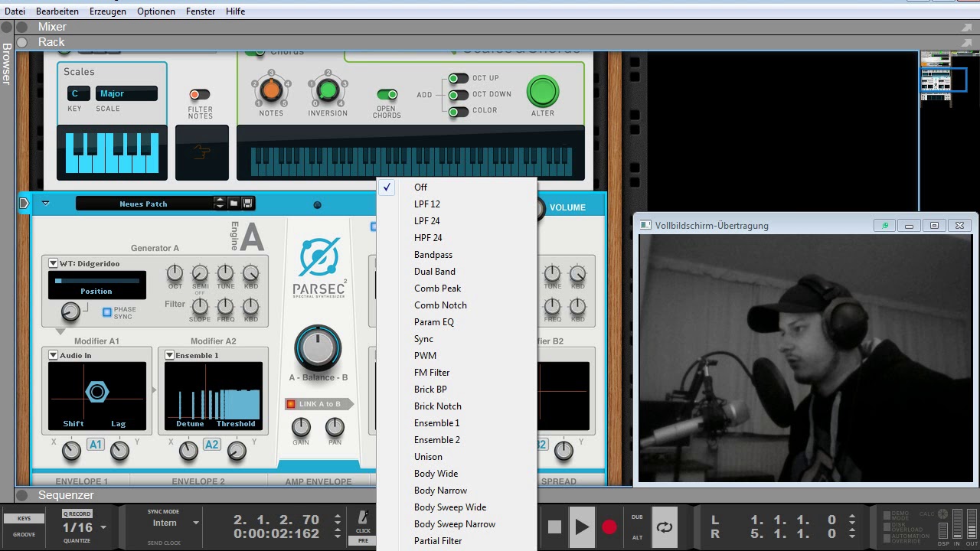Open the Browser side panel

pos(7,63)
